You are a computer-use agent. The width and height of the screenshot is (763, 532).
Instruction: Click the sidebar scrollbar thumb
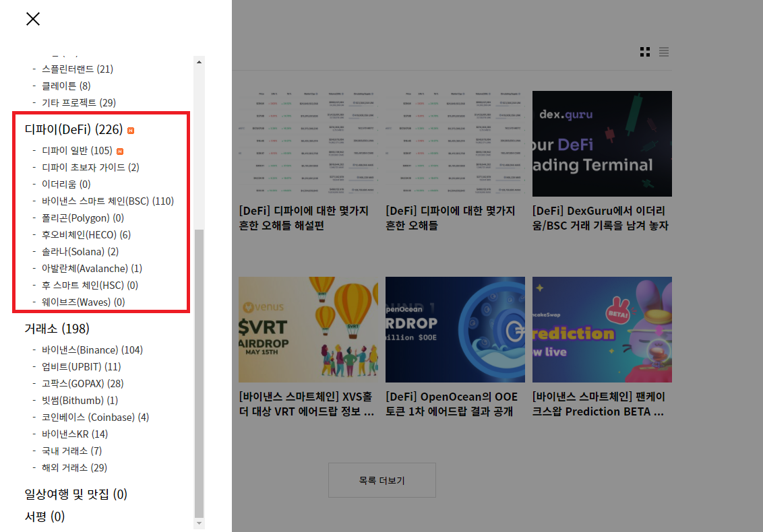(x=199, y=374)
